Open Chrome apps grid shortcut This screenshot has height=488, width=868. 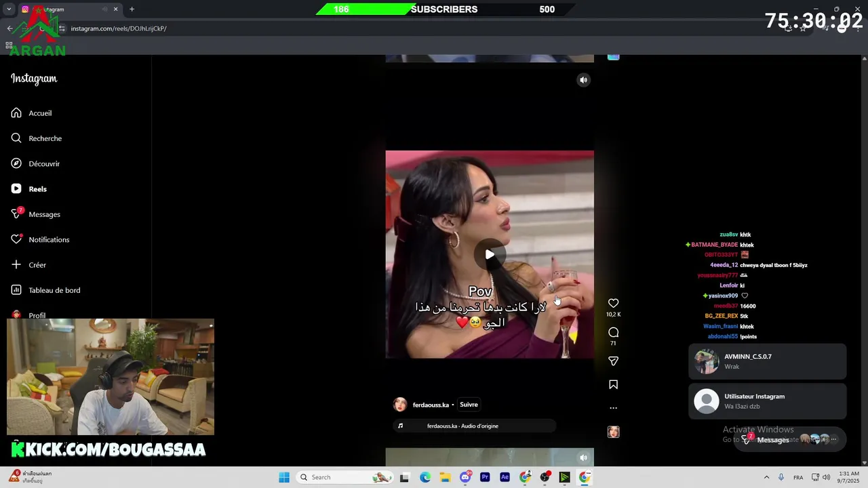click(x=9, y=45)
